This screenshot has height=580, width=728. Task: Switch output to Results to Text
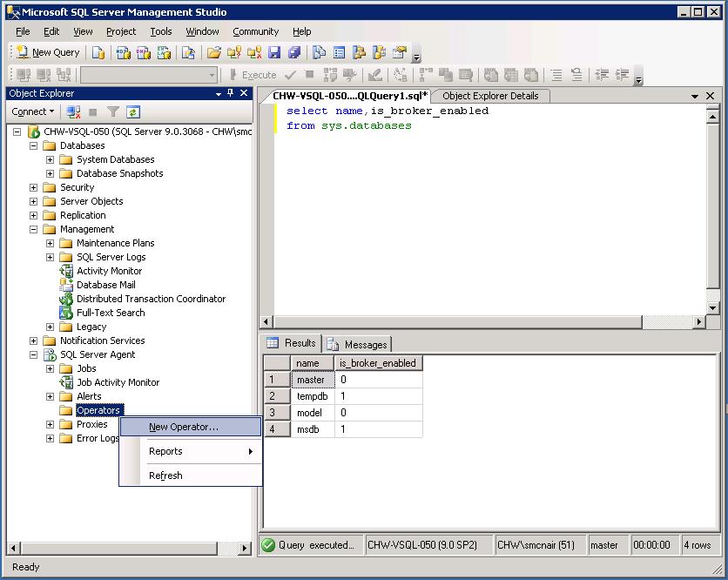tap(491, 75)
